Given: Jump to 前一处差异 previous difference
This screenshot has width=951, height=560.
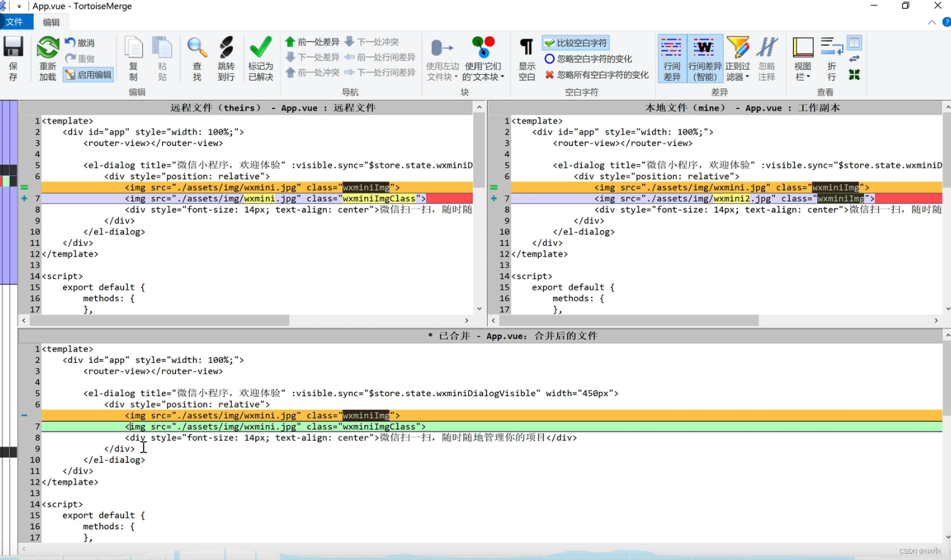Looking at the screenshot, I should [x=313, y=42].
